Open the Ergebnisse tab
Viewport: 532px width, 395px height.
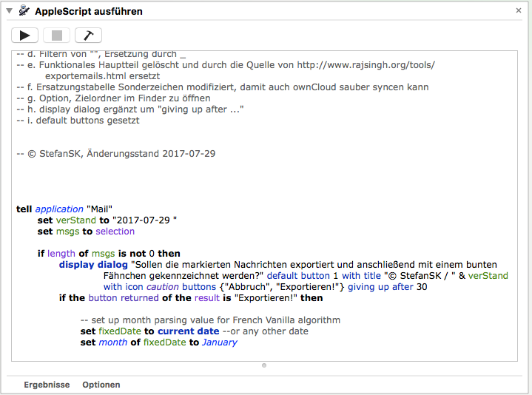[47, 385]
